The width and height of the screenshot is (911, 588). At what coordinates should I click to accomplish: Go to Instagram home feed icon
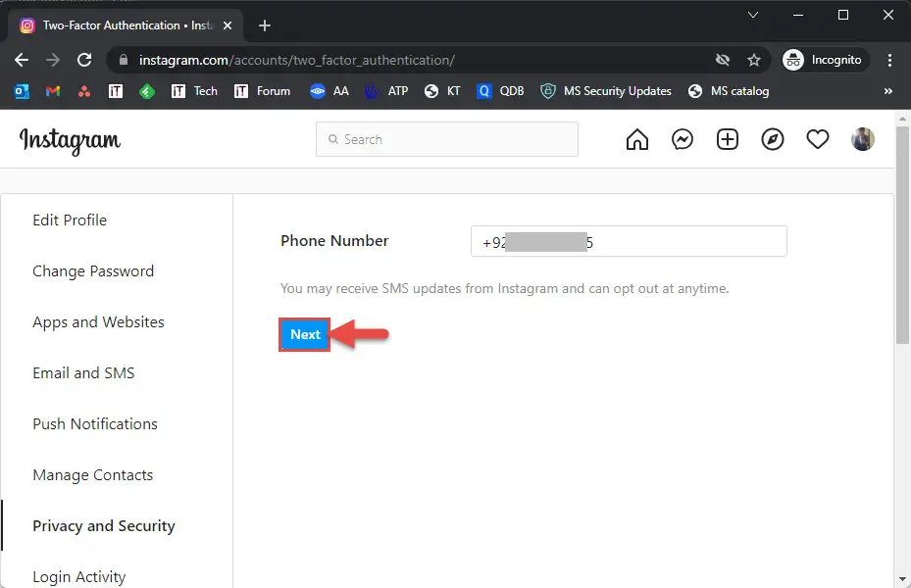pyautogui.click(x=636, y=139)
